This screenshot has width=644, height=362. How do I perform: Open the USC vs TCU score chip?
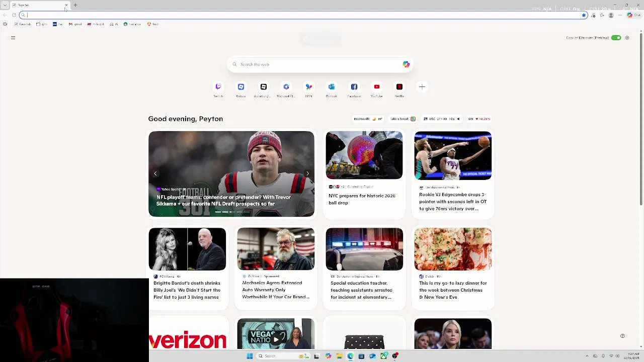click(x=442, y=119)
